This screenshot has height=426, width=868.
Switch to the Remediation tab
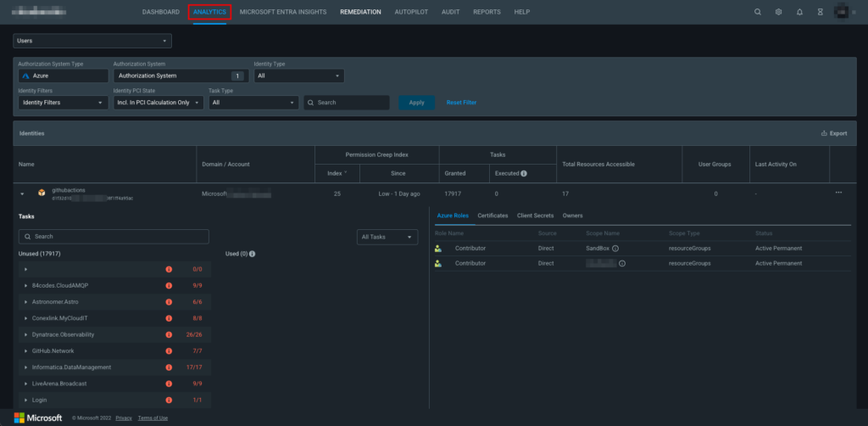360,12
